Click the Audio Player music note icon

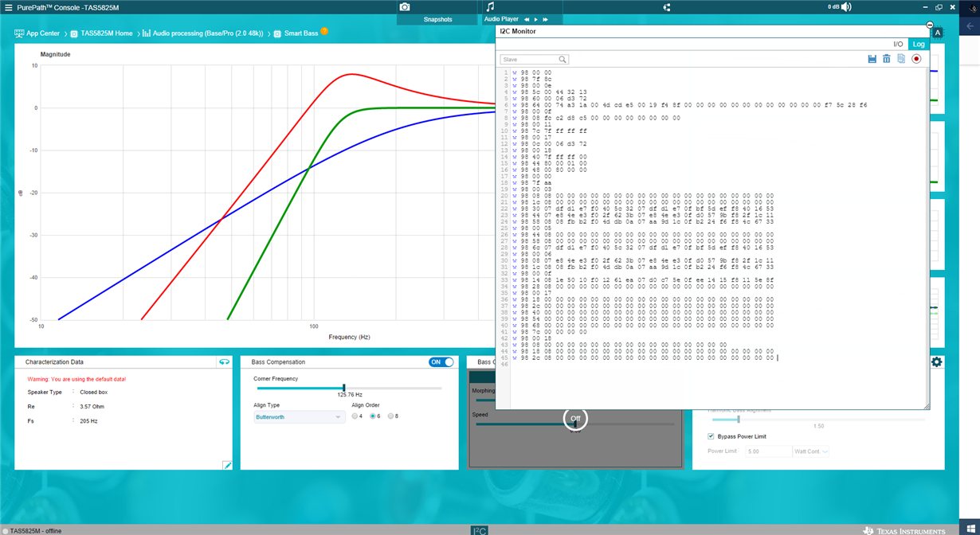(490, 6)
